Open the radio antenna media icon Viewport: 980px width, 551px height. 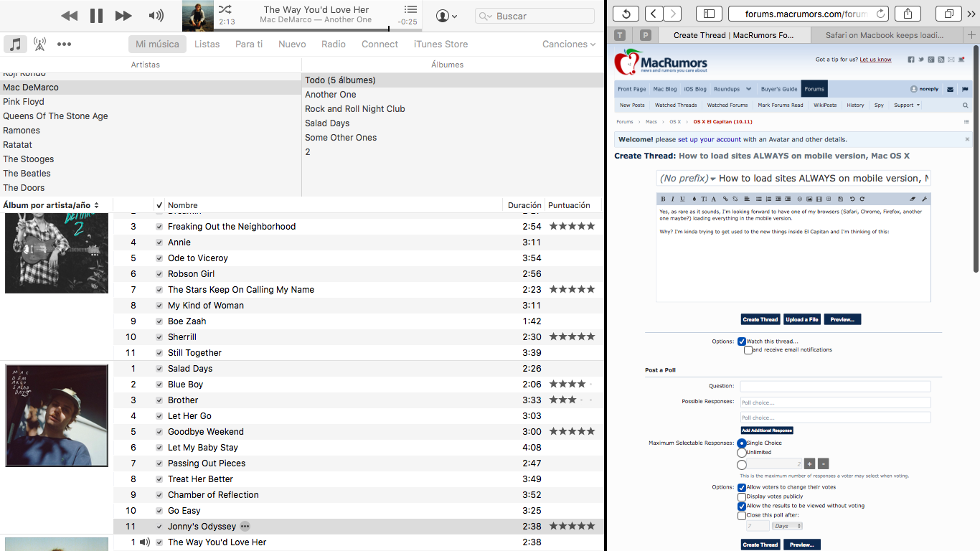tap(39, 44)
